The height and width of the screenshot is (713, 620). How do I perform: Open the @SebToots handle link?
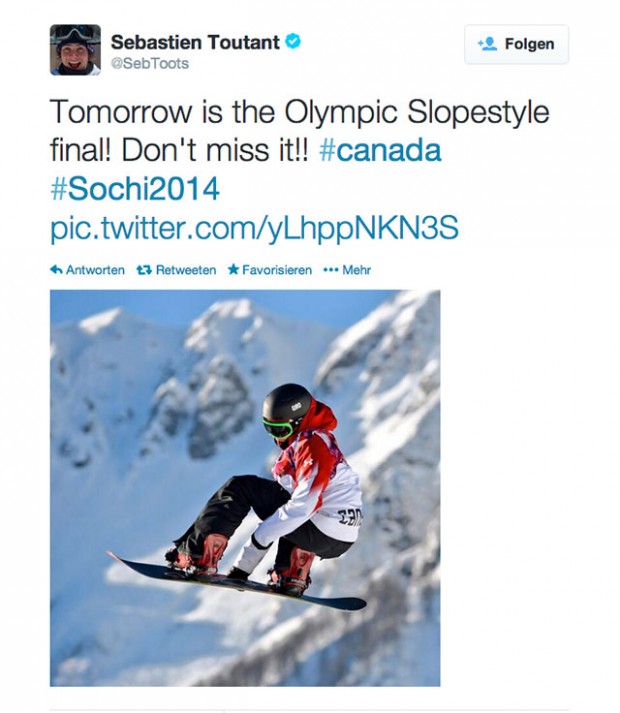coord(149,63)
